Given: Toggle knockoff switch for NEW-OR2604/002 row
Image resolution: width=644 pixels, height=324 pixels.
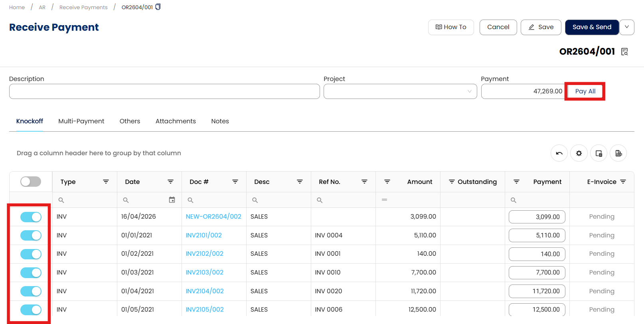Looking at the screenshot, I should [x=31, y=217].
